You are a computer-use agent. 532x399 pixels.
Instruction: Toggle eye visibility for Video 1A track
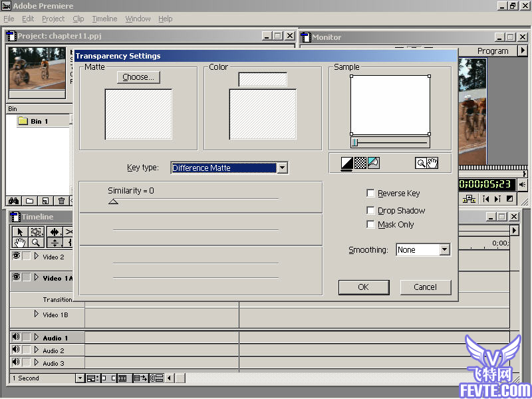tap(16, 277)
